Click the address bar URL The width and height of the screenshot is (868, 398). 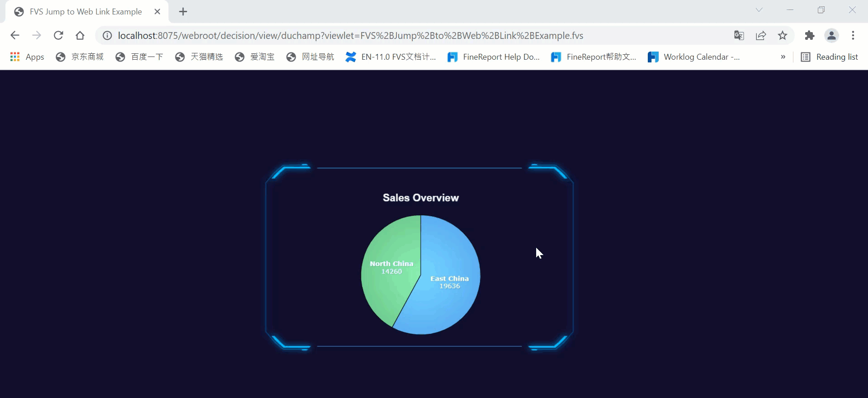[x=351, y=36]
